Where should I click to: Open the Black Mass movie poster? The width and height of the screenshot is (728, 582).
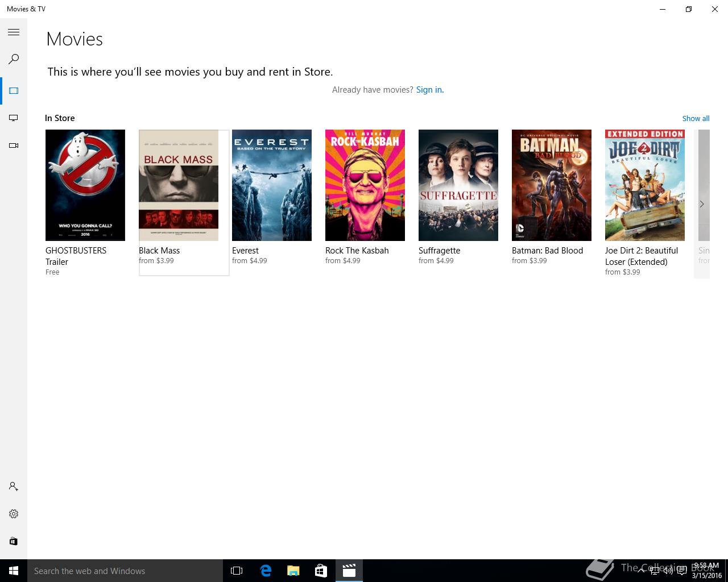[179, 185]
